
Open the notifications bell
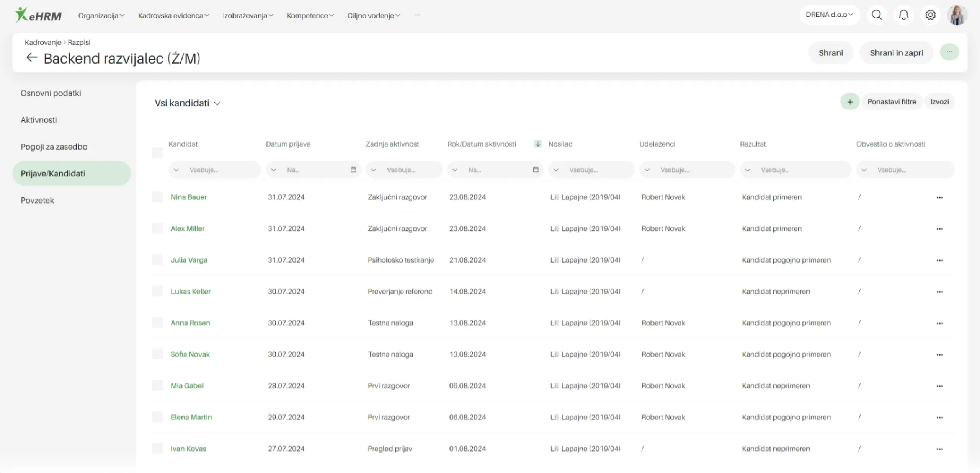click(x=903, y=15)
